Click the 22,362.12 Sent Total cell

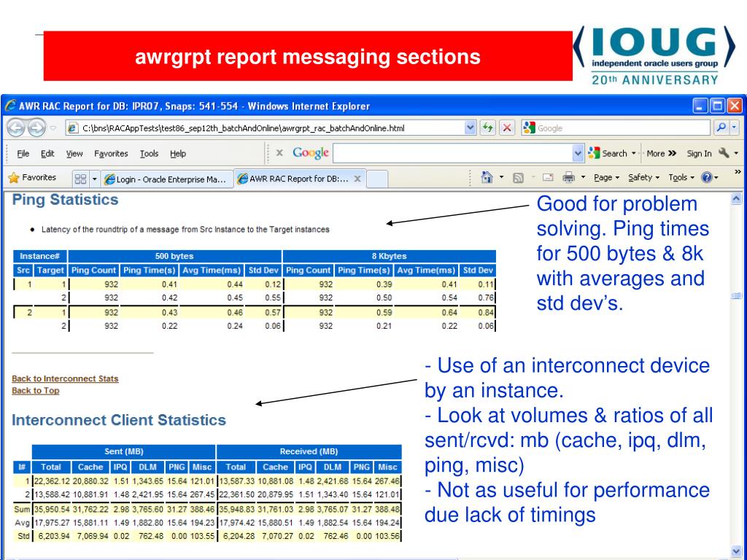click(x=52, y=481)
